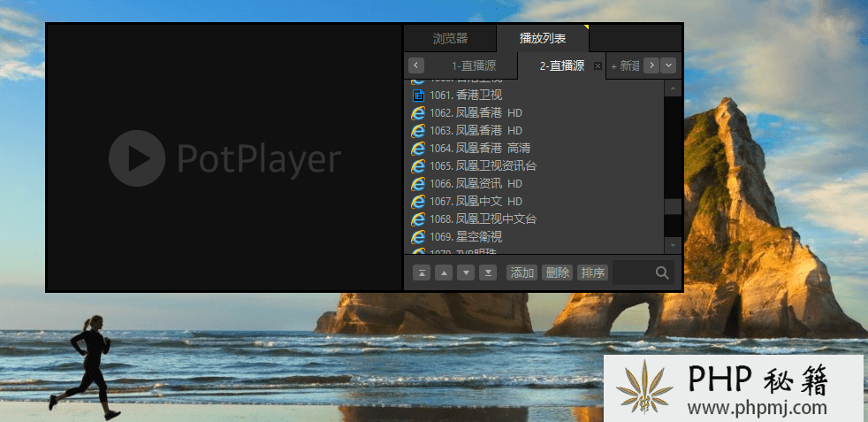Select the entry 1068. 凤凰卫视中文台
Viewport: 868px width, 422px height.
click(x=534, y=219)
